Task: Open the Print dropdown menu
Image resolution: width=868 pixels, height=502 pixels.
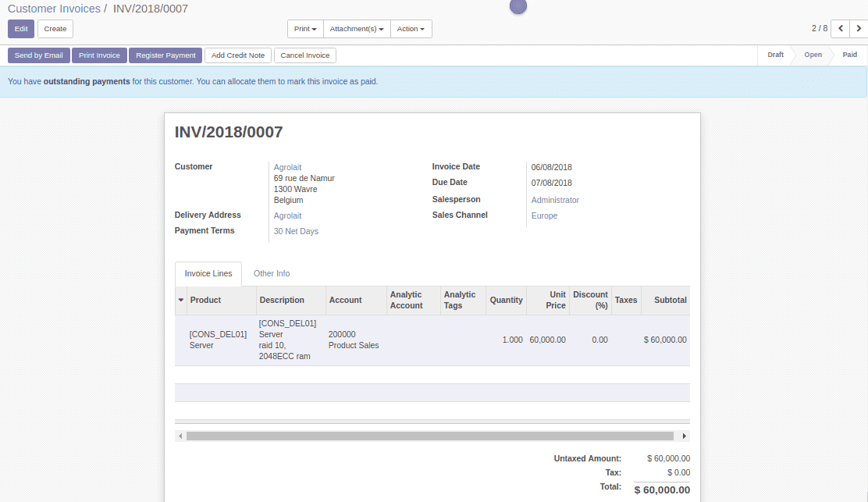Action: pyautogui.click(x=304, y=28)
